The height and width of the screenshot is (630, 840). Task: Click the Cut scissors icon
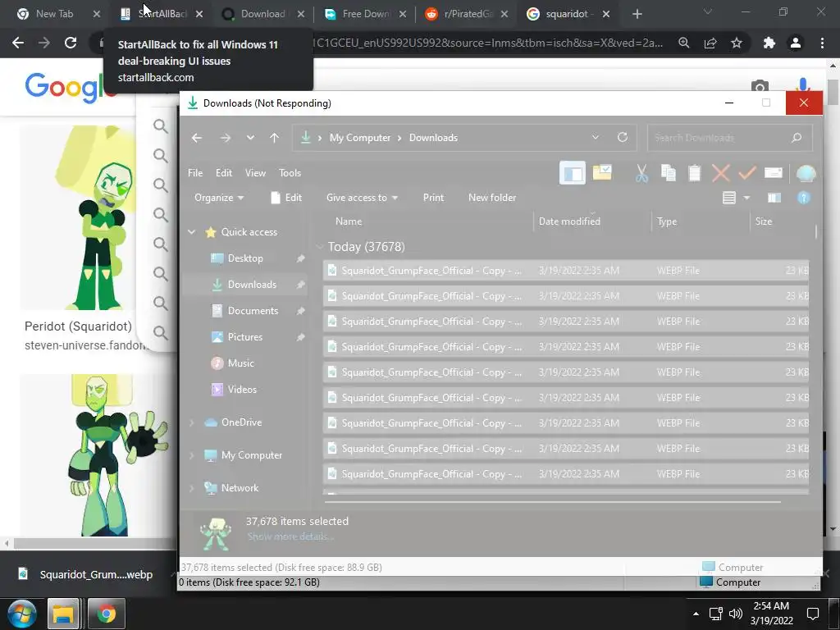click(641, 173)
